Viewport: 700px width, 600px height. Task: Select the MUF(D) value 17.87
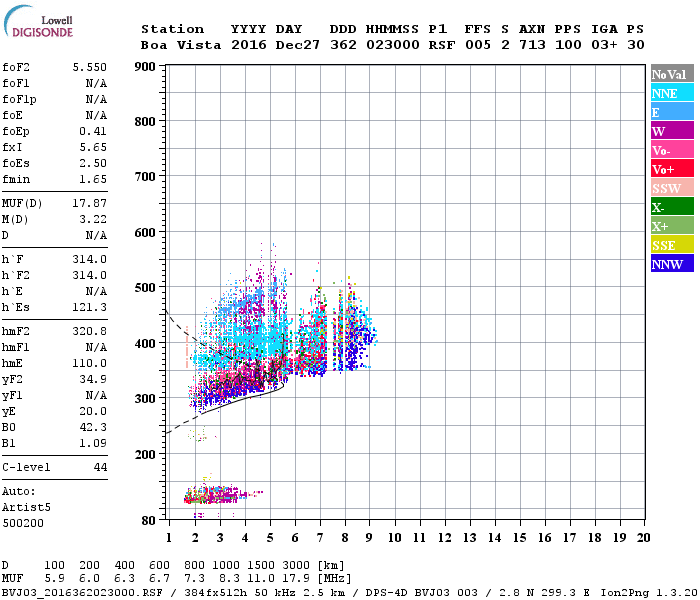(90, 204)
